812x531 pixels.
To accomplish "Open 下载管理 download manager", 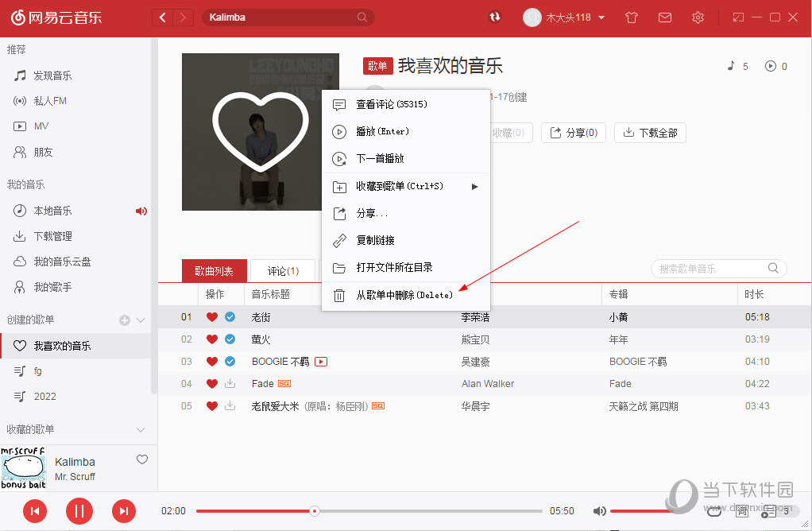I will [x=49, y=235].
